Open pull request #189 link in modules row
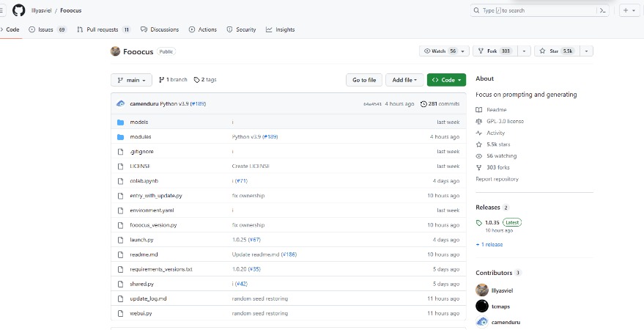The image size is (644, 330). click(x=270, y=137)
